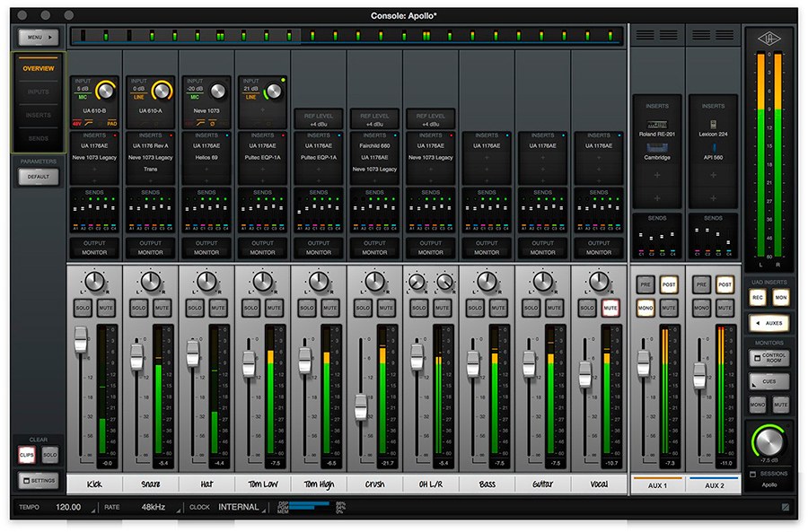Click the pan knob on Snare channel
808x532 pixels.
[x=151, y=283]
